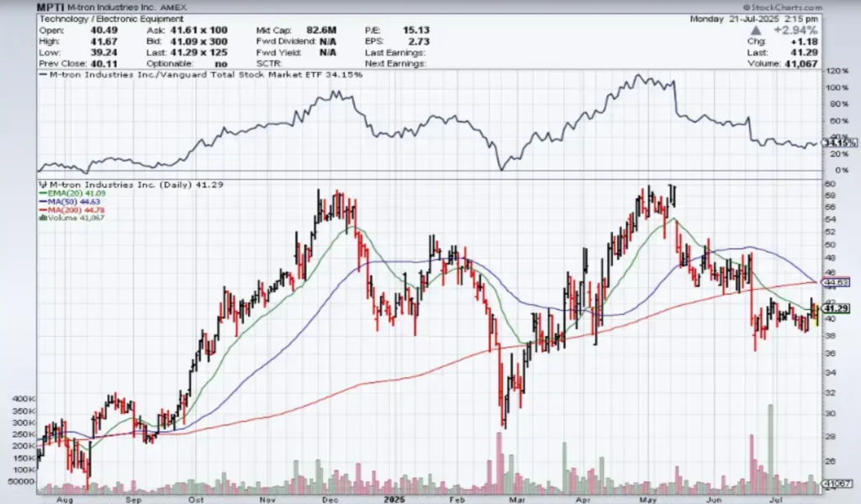Click the Low value 39.24

click(x=103, y=53)
